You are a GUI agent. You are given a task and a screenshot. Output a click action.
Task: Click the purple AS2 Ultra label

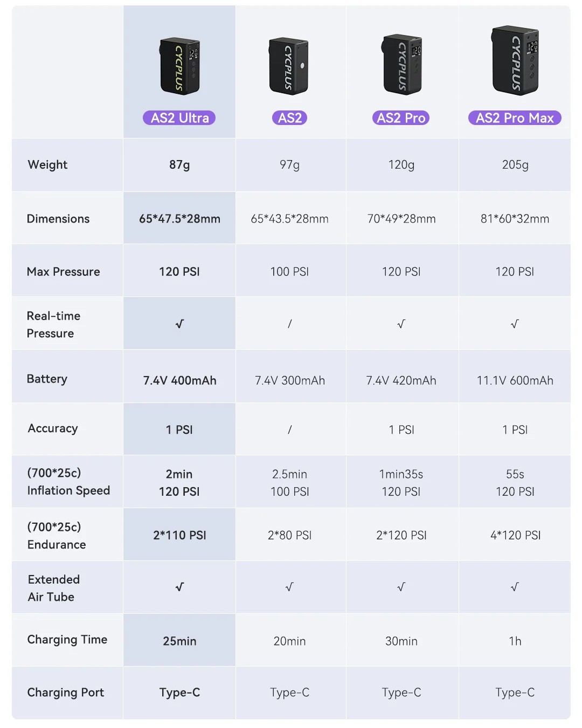[x=179, y=118]
